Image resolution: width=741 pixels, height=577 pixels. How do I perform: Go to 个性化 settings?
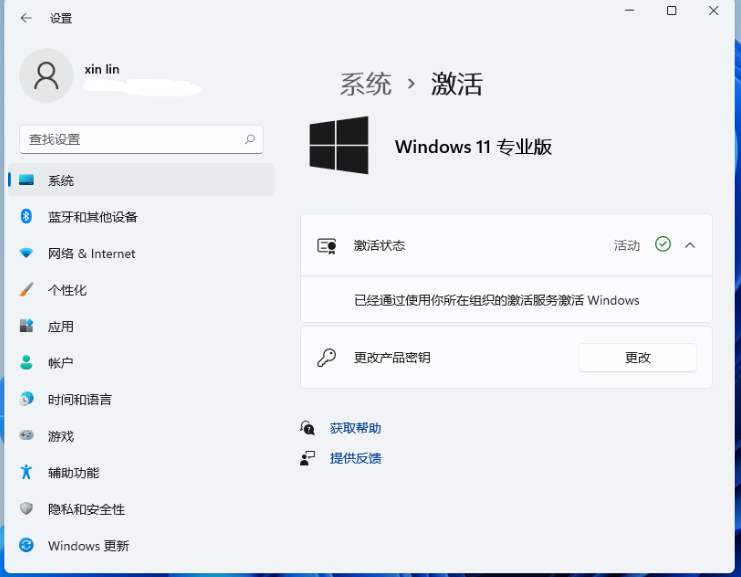(141, 289)
